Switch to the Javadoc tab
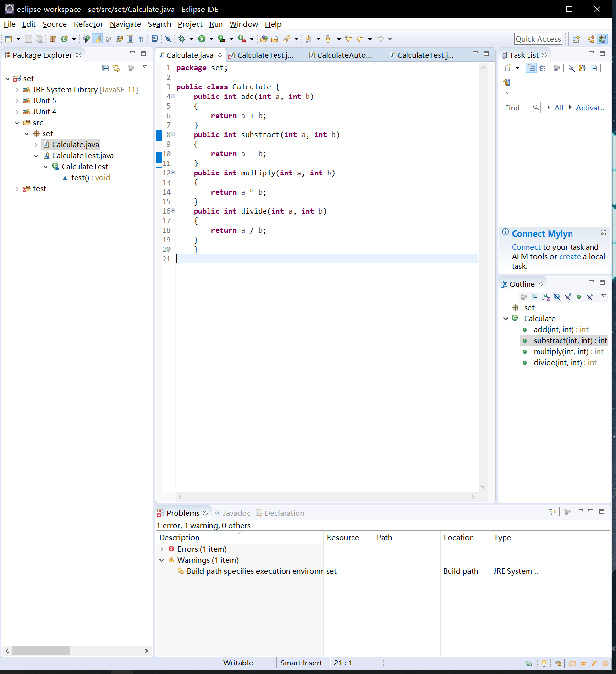 pyautogui.click(x=232, y=513)
